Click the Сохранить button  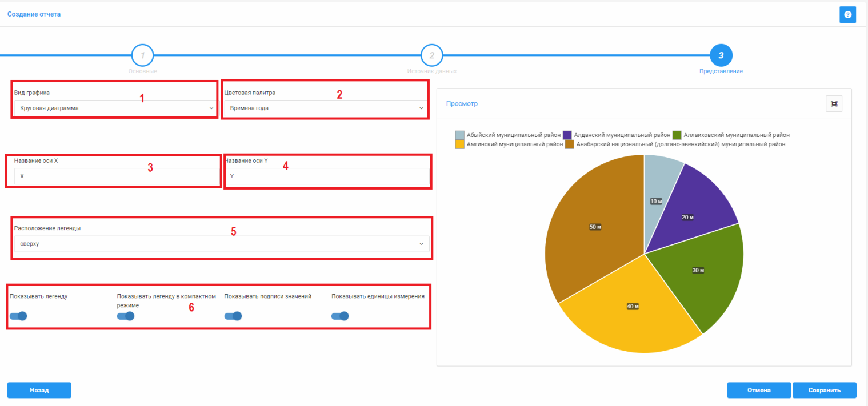[x=824, y=390]
